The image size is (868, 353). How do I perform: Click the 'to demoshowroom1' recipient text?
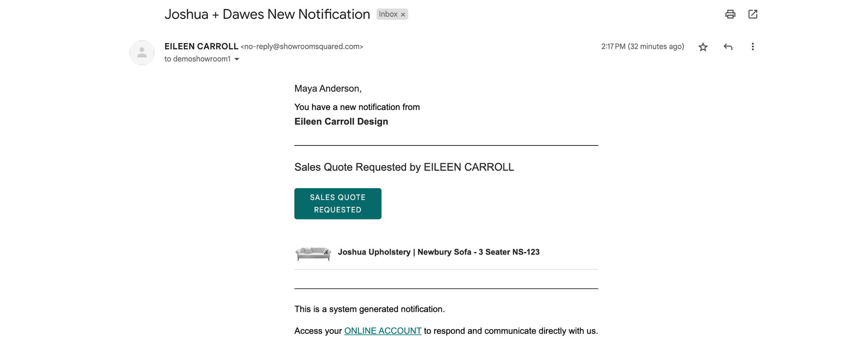(197, 59)
